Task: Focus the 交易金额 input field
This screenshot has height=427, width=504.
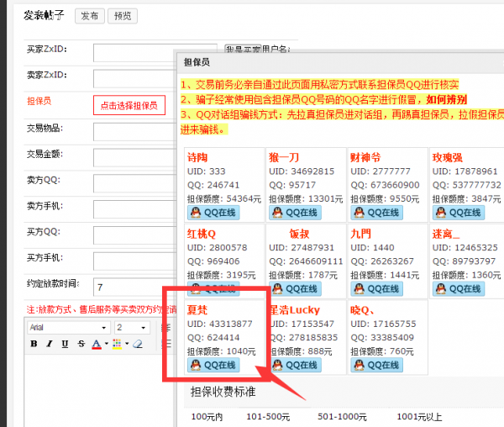Action: point(135,157)
